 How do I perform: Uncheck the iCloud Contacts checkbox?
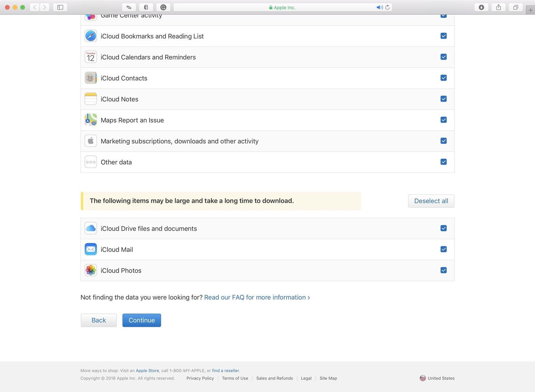(444, 78)
